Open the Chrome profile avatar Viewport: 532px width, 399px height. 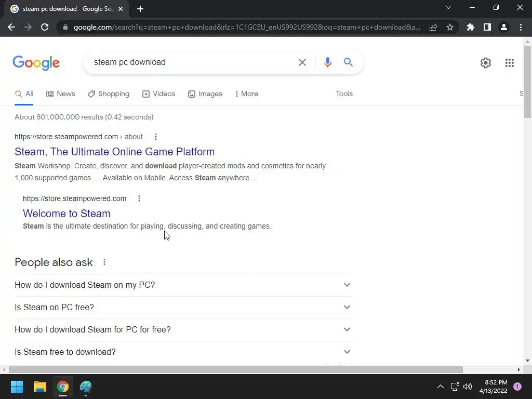(504, 27)
